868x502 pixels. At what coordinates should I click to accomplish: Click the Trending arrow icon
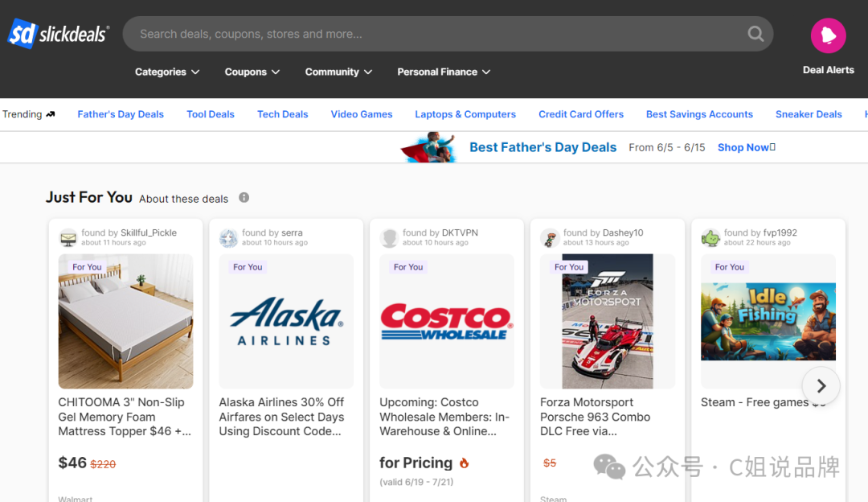pos(51,114)
